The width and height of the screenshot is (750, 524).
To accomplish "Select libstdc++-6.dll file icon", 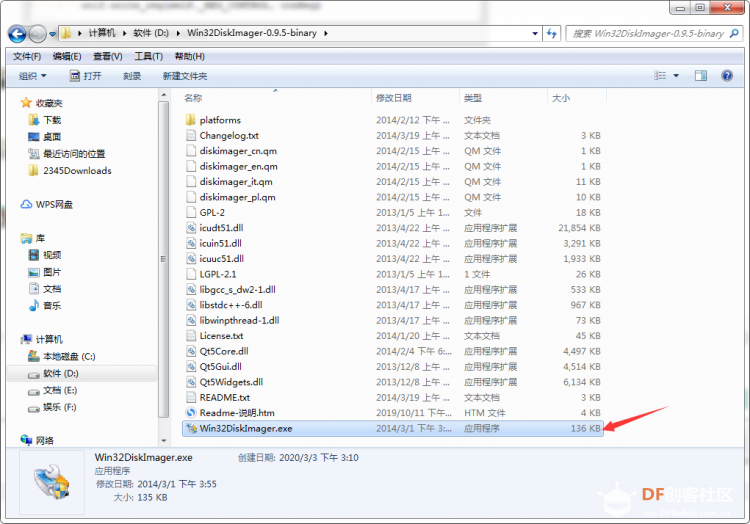I will click(x=191, y=305).
